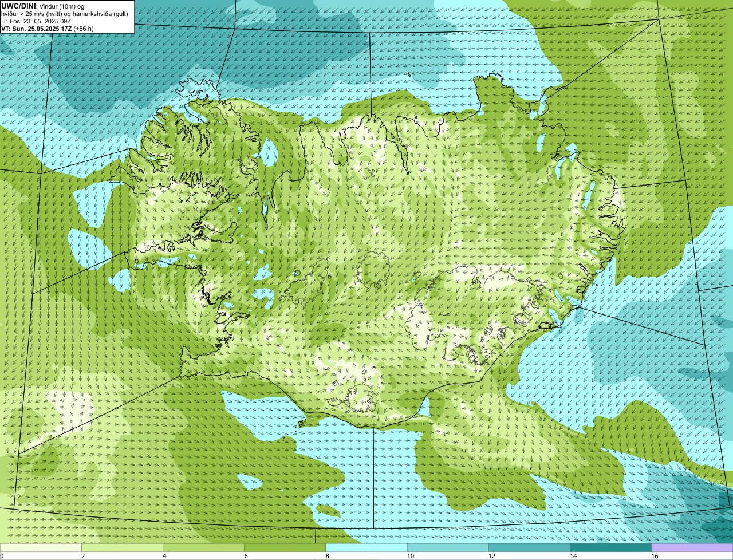
Task: Click the '6' tick label on color scale
Action: click(246, 556)
